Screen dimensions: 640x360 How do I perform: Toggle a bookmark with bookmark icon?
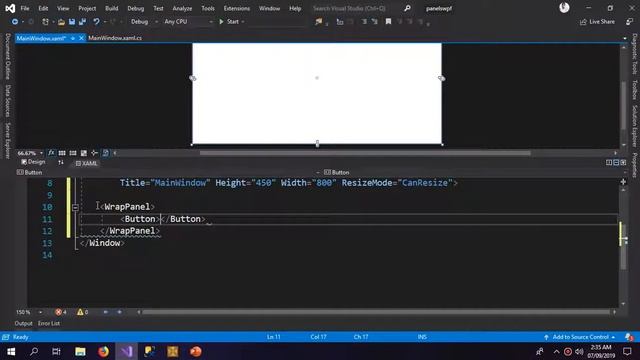point(388,22)
